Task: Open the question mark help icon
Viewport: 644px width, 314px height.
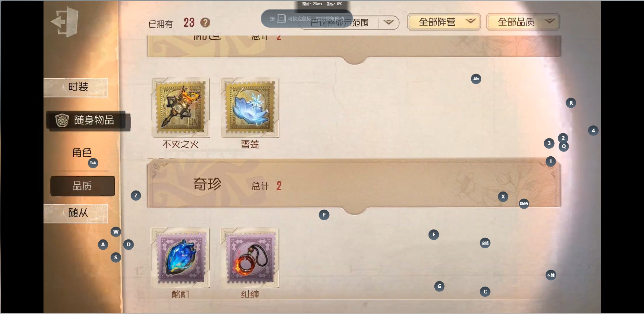Action: pyautogui.click(x=205, y=23)
